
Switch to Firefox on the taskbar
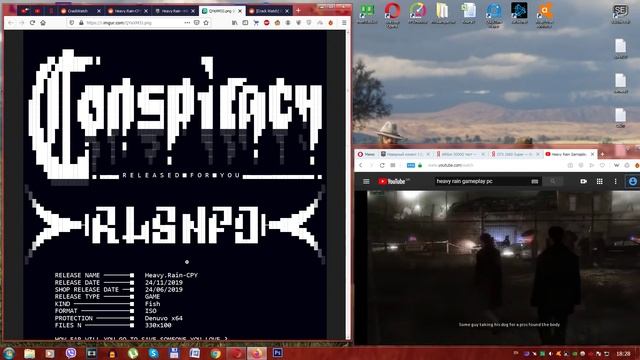tap(257, 353)
